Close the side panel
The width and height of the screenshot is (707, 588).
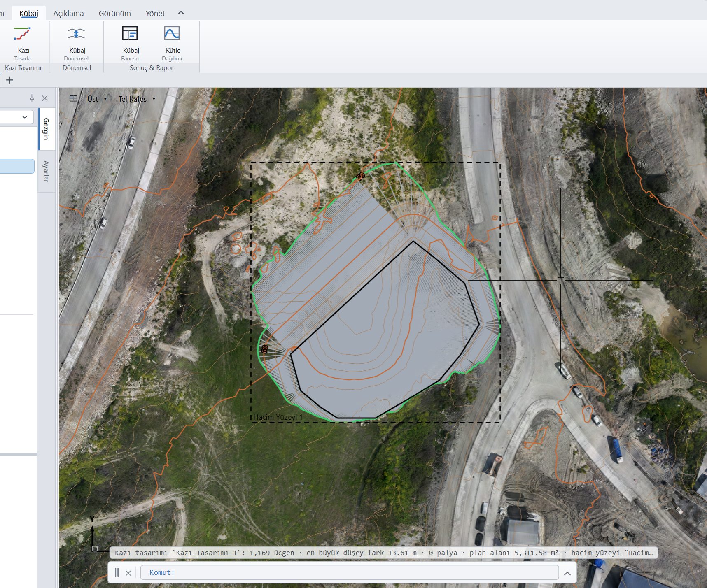point(45,98)
